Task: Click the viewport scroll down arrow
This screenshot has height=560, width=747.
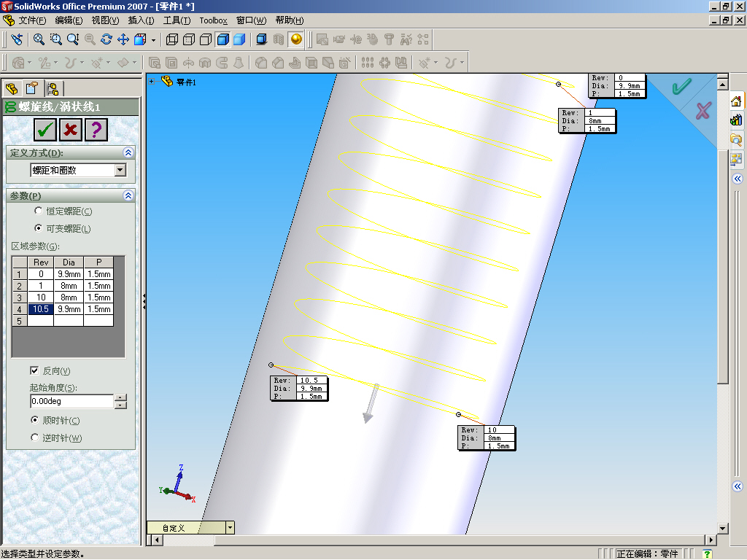Action: [x=722, y=528]
